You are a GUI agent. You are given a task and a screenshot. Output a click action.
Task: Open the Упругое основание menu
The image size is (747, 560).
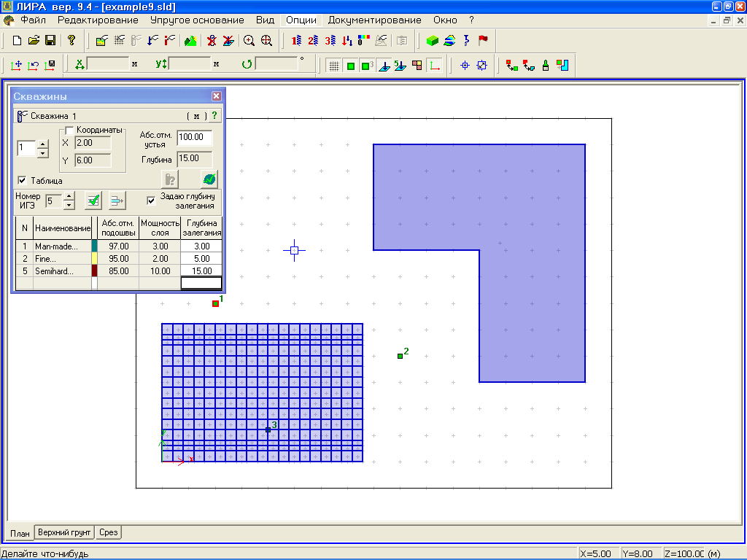(x=198, y=20)
